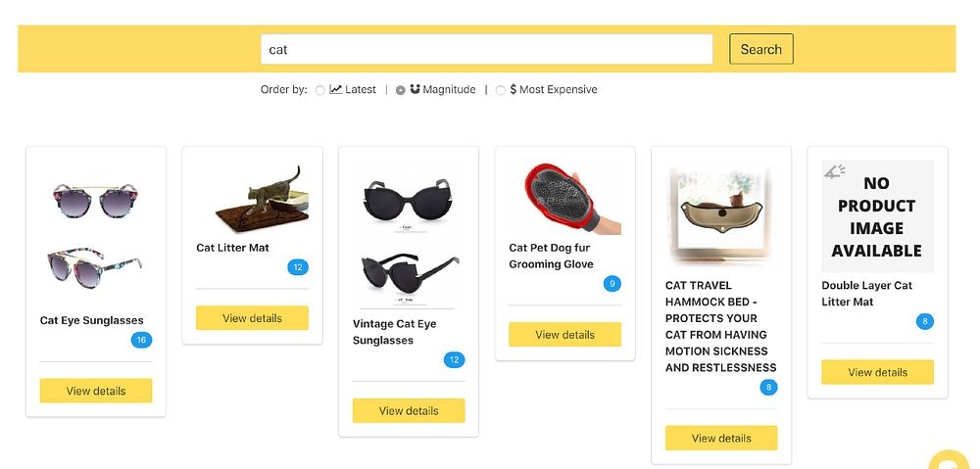Viewport: 980px width, 469px height.
Task: Click the red grooming glove product image
Action: click(564, 199)
